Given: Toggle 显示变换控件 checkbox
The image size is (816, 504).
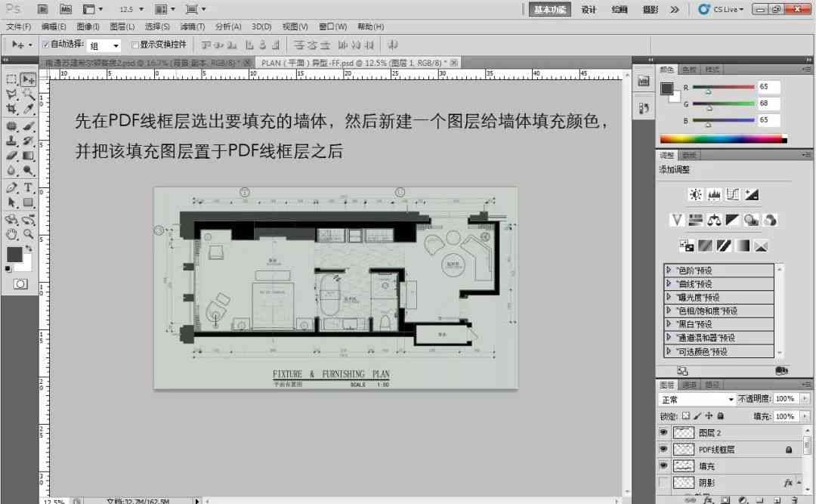Looking at the screenshot, I should 134,45.
